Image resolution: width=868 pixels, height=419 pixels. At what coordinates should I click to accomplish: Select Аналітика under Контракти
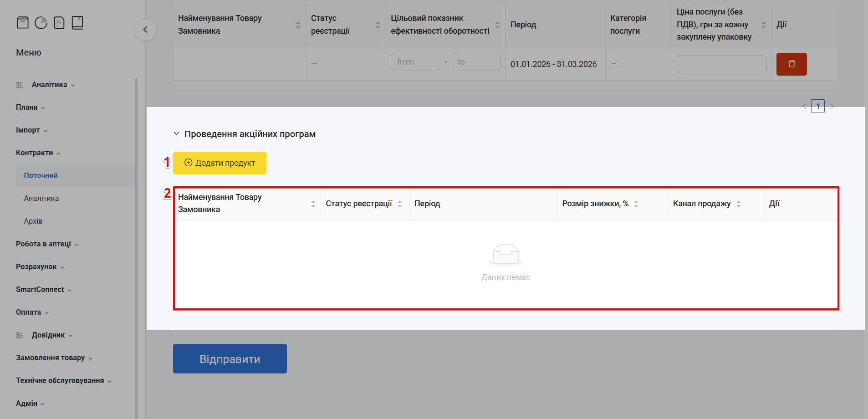tap(41, 199)
